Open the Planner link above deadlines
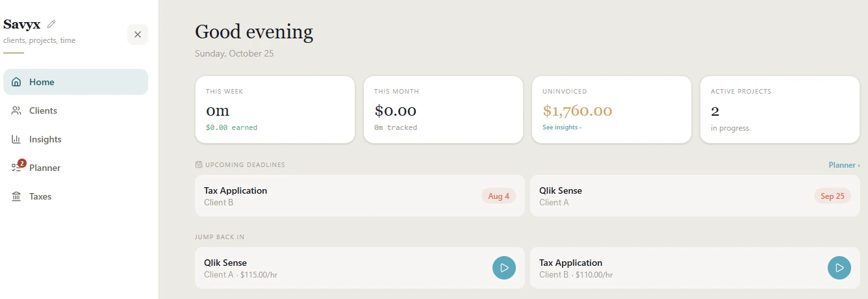 click(844, 165)
